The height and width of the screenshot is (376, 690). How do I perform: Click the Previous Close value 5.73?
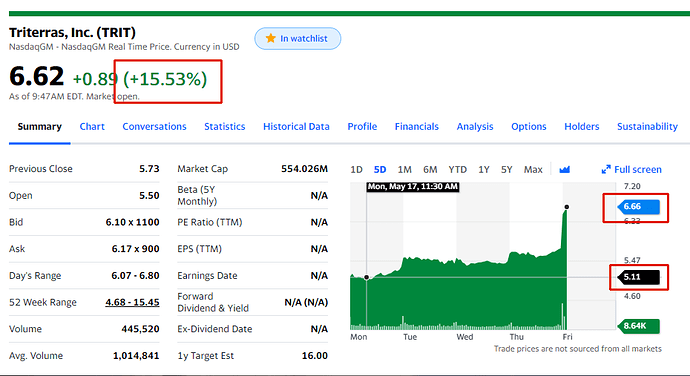pos(149,169)
